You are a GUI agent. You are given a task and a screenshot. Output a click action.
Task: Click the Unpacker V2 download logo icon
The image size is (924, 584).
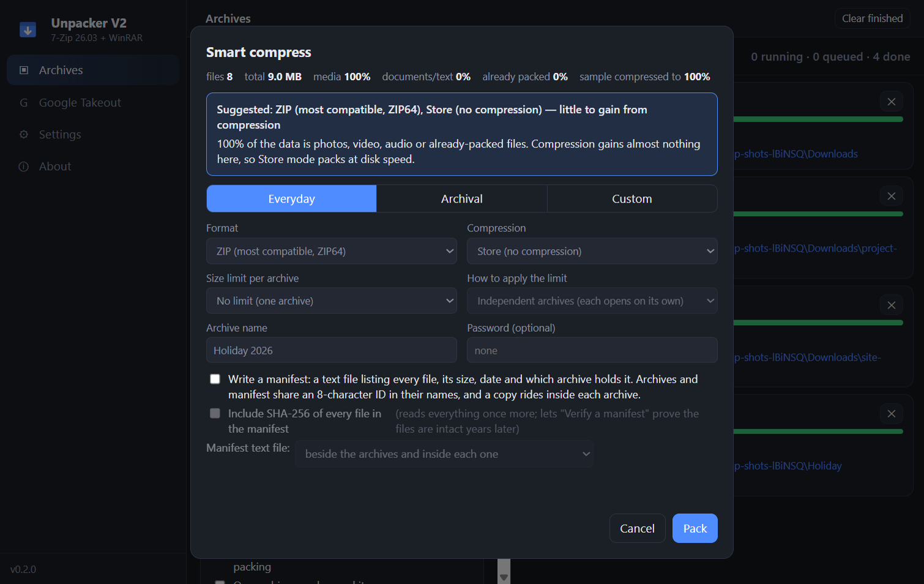28,29
